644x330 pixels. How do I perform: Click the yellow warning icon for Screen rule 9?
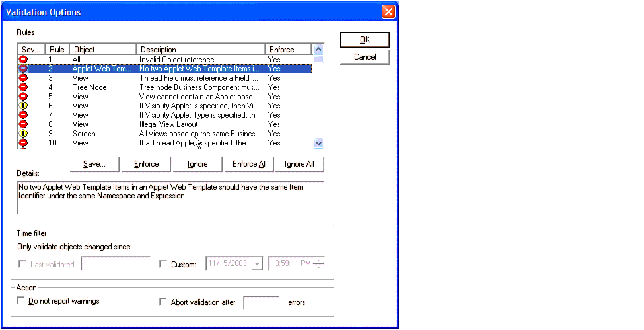point(23,134)
